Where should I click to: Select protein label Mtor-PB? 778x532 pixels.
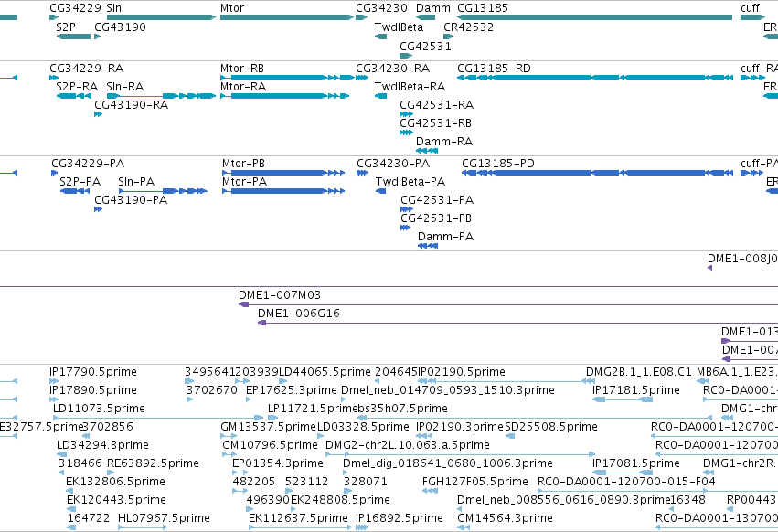click(243, 164)
